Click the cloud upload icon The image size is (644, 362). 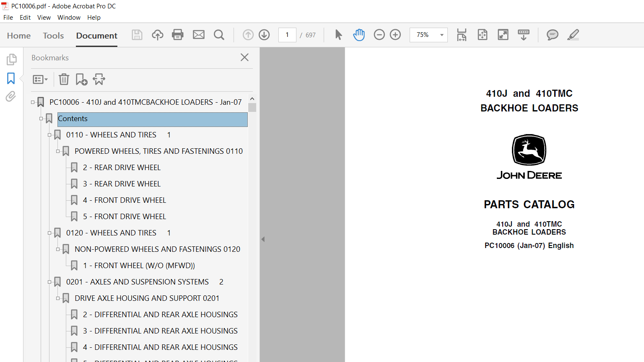click(x=158, y=35)
